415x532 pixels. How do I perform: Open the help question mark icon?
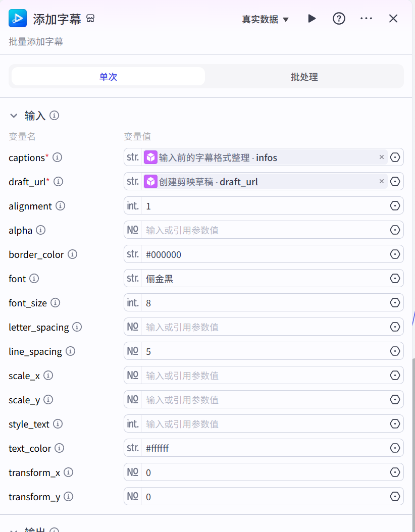(339, 18)
